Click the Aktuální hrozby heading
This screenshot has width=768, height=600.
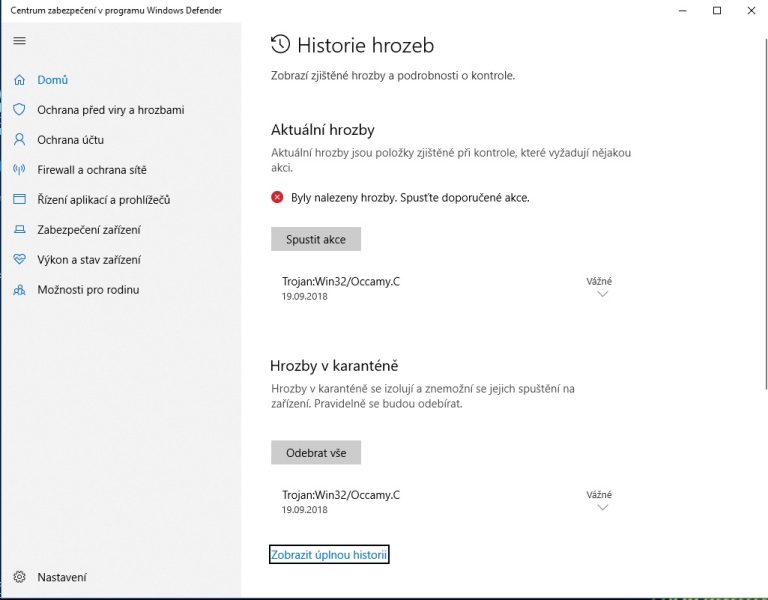coord(323,129)
